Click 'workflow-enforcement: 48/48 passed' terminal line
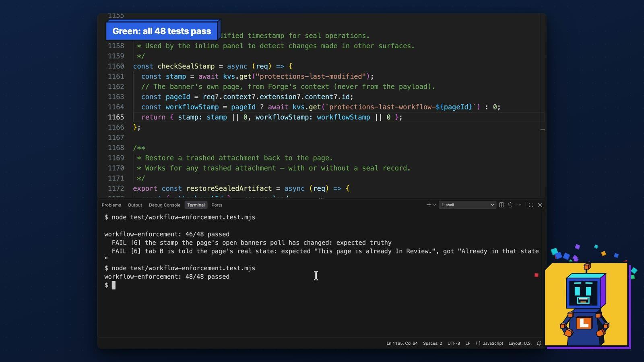Screen dimensions: 644x362 click(x=167, y=277)
